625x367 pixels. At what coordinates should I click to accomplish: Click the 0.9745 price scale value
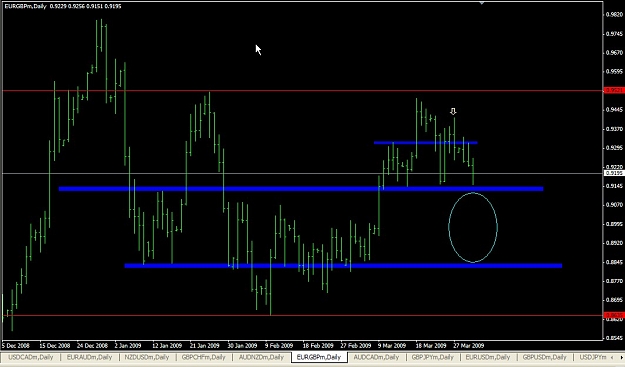point(614,34)
